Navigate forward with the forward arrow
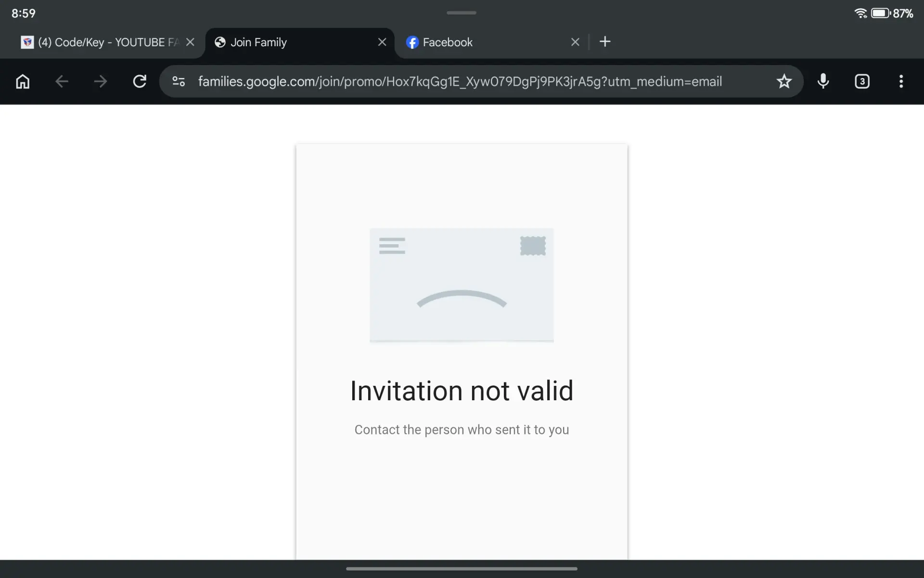 (x=101, y=81)
